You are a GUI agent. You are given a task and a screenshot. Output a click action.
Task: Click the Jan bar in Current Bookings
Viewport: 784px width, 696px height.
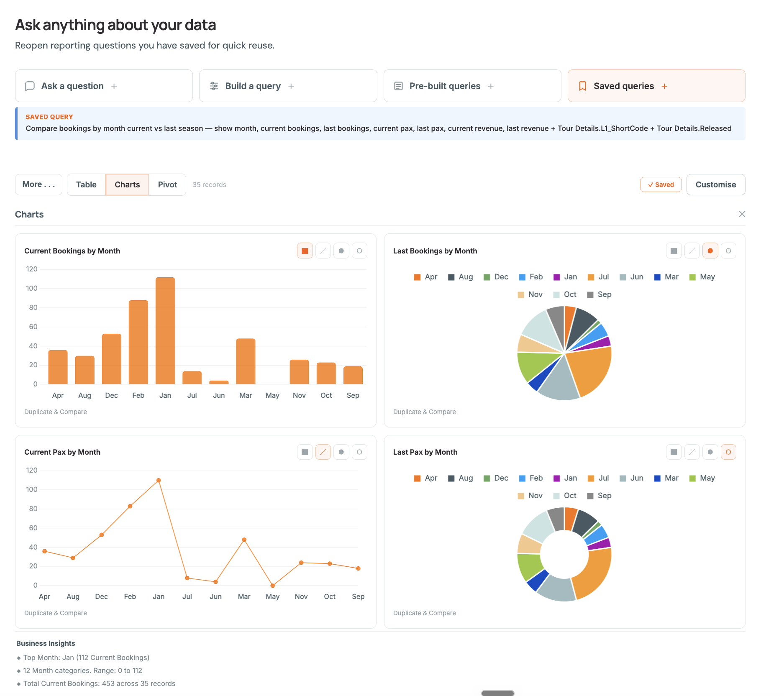(165, 331)
